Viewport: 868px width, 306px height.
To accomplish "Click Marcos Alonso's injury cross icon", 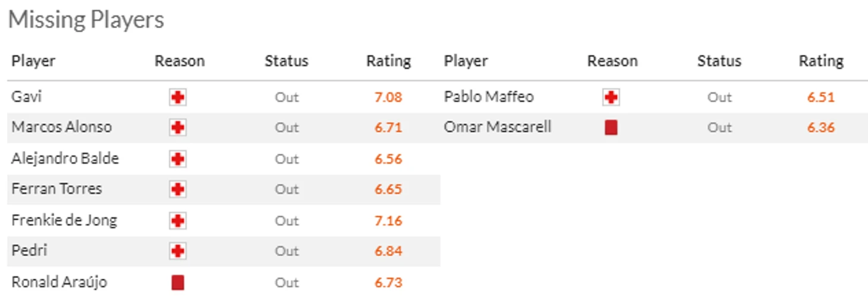I will coord(177,127).
